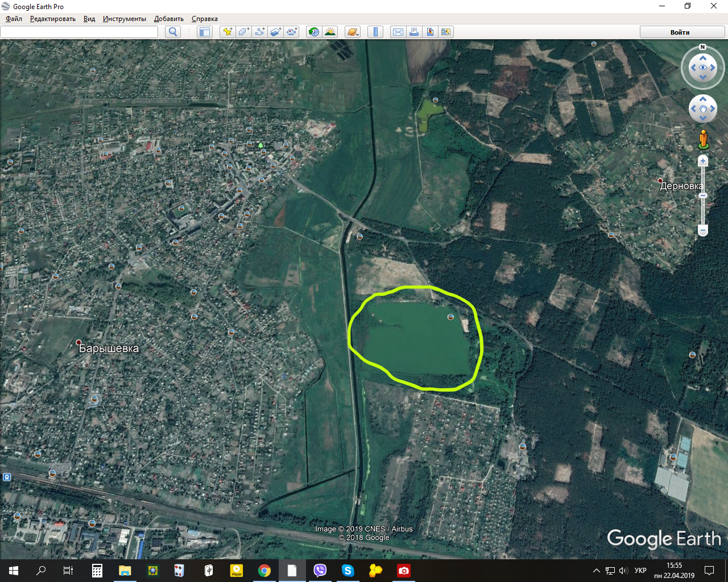This screenshot has width=728, height=582.
Task: Open the Инструменты menu
Action: tap(125, 19)
